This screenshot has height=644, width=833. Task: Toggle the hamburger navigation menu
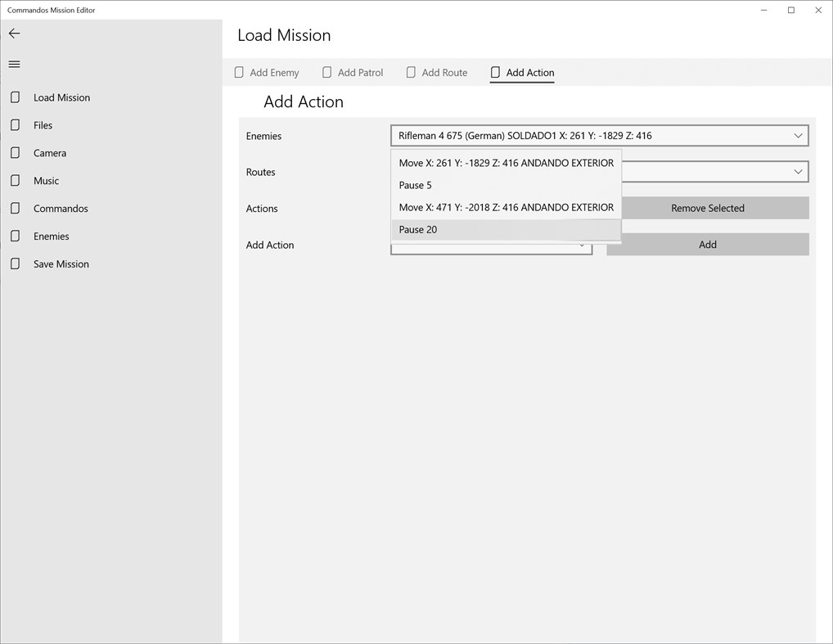point(15,65)
